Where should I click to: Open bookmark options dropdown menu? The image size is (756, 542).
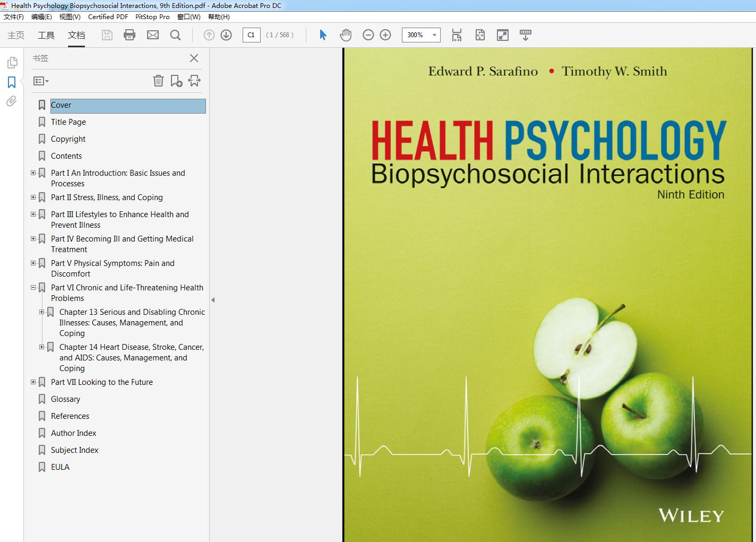(41, 81)
